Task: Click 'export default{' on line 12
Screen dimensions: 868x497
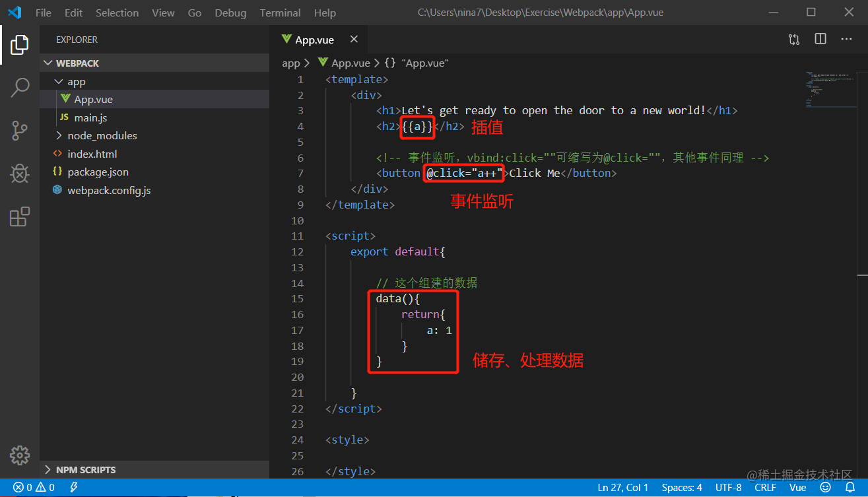Action: click(x=398, y=251)
